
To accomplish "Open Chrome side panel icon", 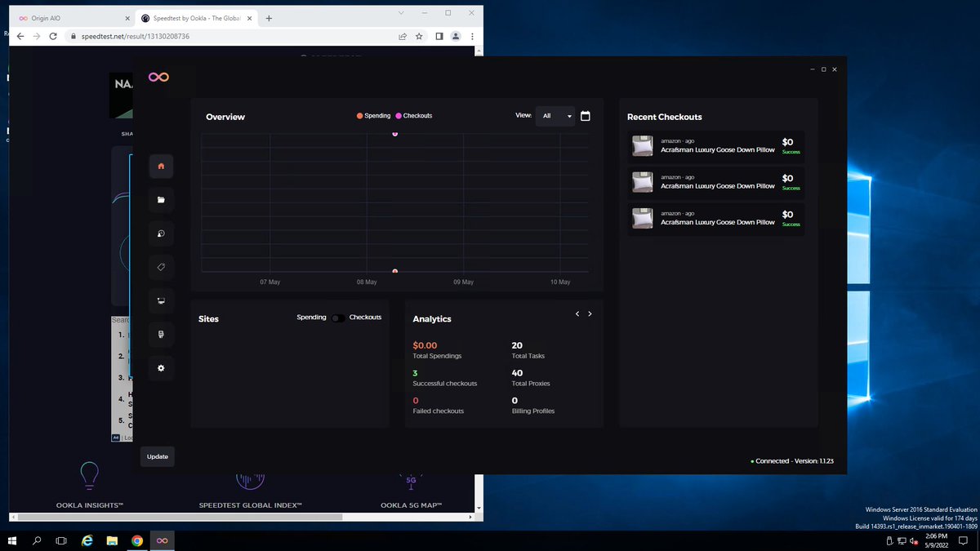I will click(x=439, y=37).
